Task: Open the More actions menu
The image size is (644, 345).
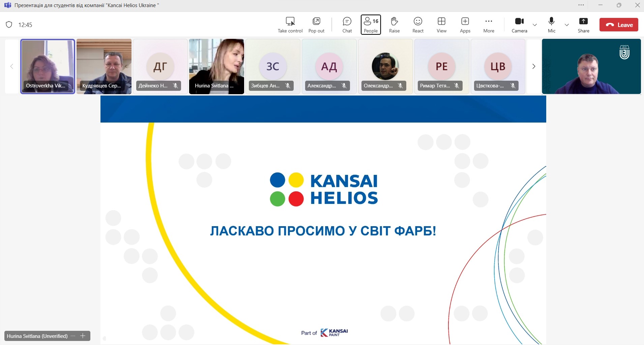Action: 489,25
